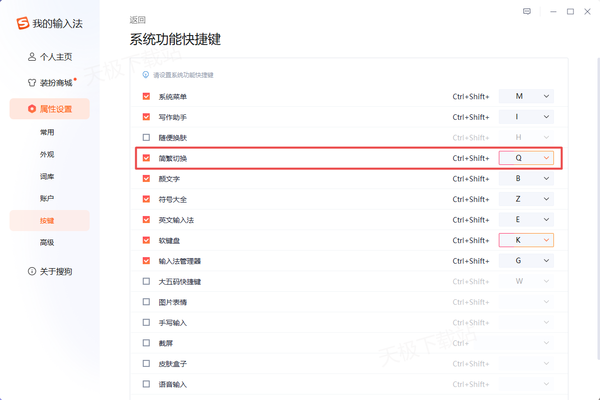
Task: Open 词库 settings tab
Action: 47,176
